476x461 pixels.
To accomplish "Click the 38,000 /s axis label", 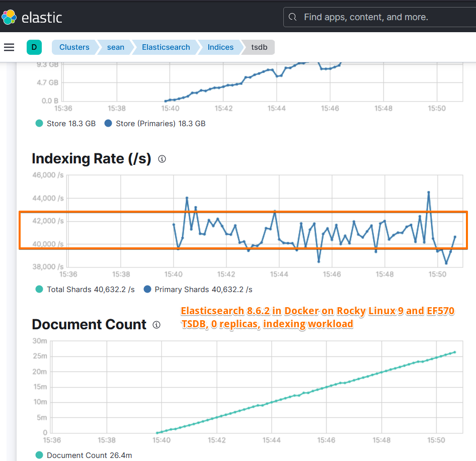I will pyautogui.click(x=48, y=266).
